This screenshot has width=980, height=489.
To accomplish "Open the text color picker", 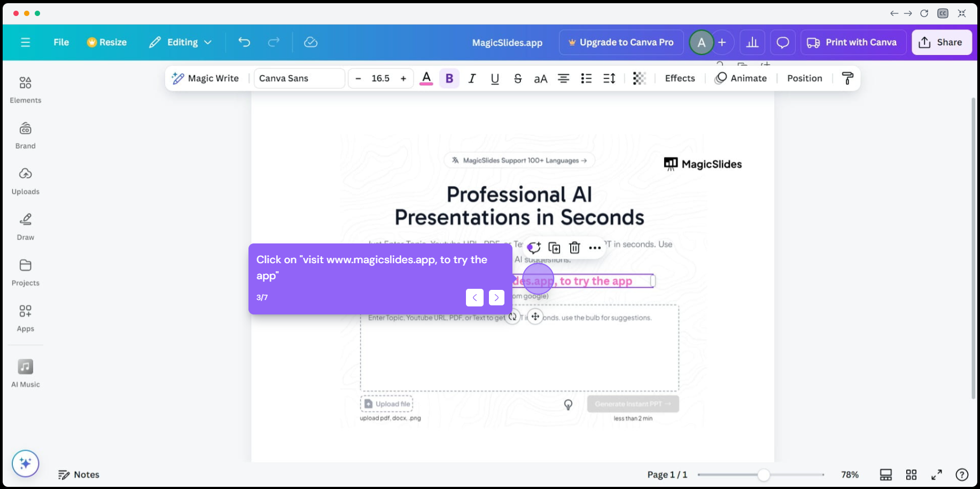I will tap(426, 78).
